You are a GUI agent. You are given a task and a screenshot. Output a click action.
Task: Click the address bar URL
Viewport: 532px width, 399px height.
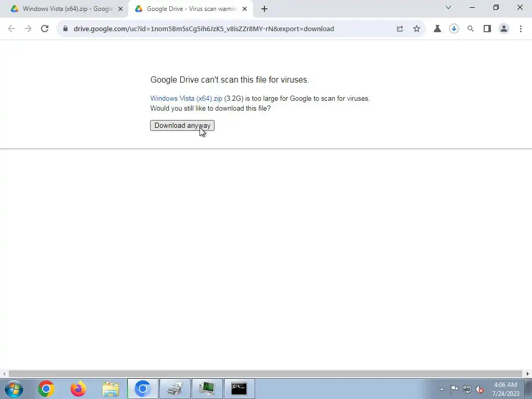pos(204,29)
